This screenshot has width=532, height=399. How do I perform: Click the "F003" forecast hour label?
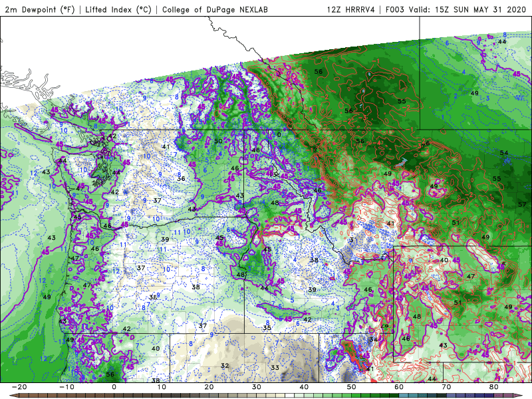click(x=395, y=9)
